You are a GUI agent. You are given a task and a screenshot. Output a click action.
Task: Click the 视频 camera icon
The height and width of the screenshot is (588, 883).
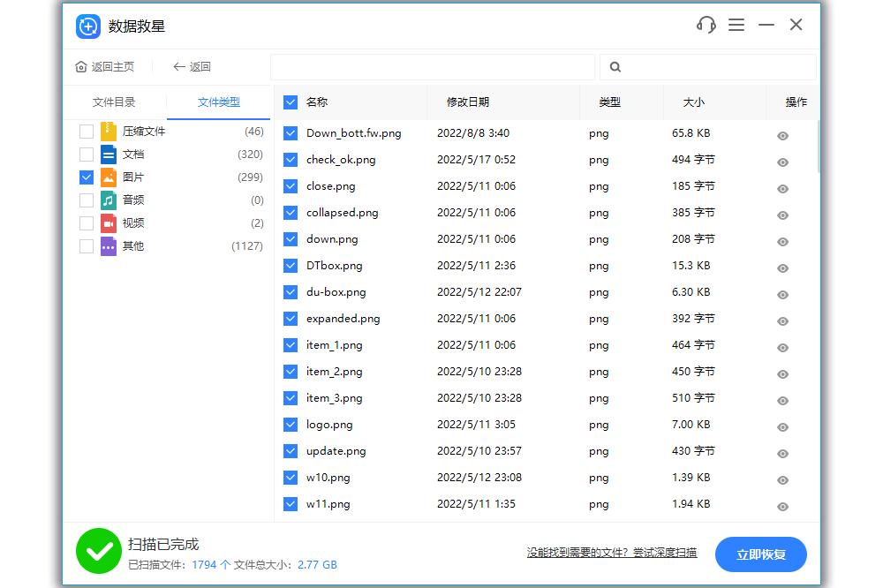click(x=108, y=223)
